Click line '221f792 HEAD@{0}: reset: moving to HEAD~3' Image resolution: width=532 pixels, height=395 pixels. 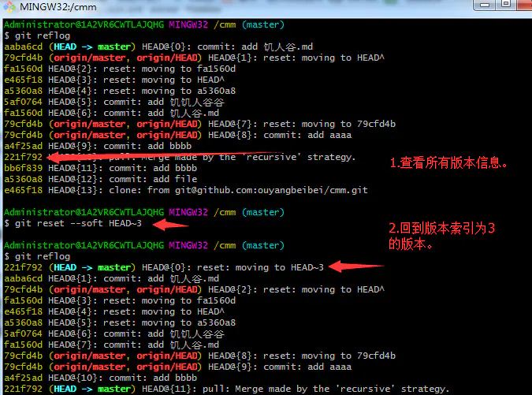pyautogui.click(x=164, y=267)
